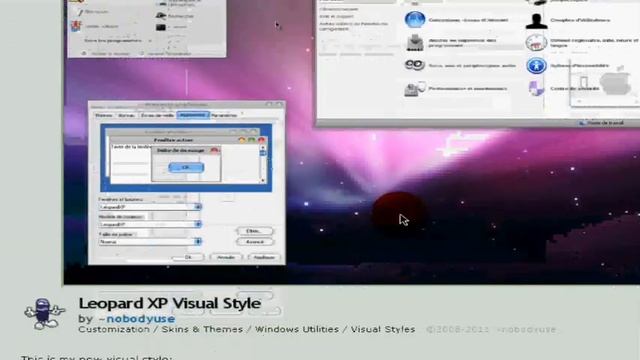The image size is (640, 360).
Task: Open the Options d'accessibilité blue icon
Action: pos(536,65)
